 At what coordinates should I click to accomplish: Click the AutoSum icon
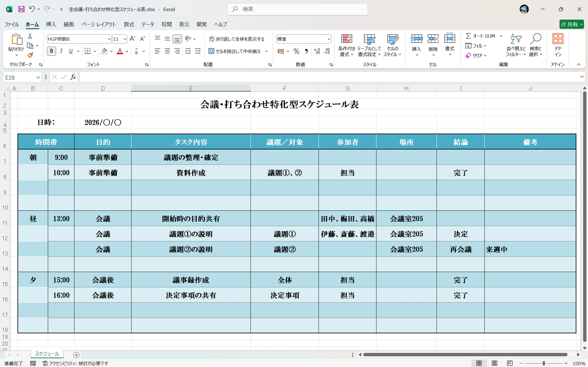click(x=469, y=36)
